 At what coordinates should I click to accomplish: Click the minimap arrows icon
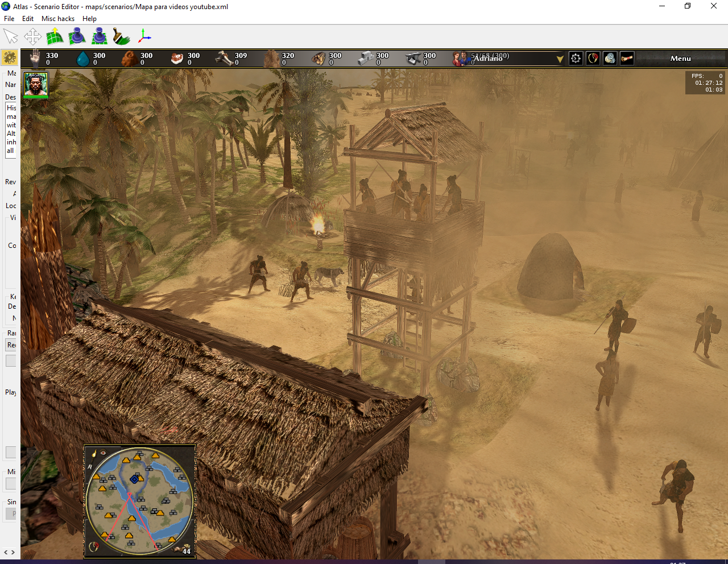point(90,466)
